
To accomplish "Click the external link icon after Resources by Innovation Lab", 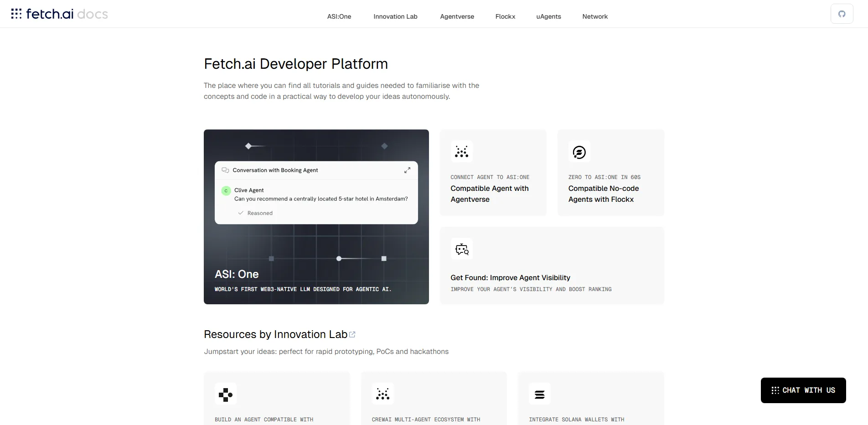I will [352, 334].
